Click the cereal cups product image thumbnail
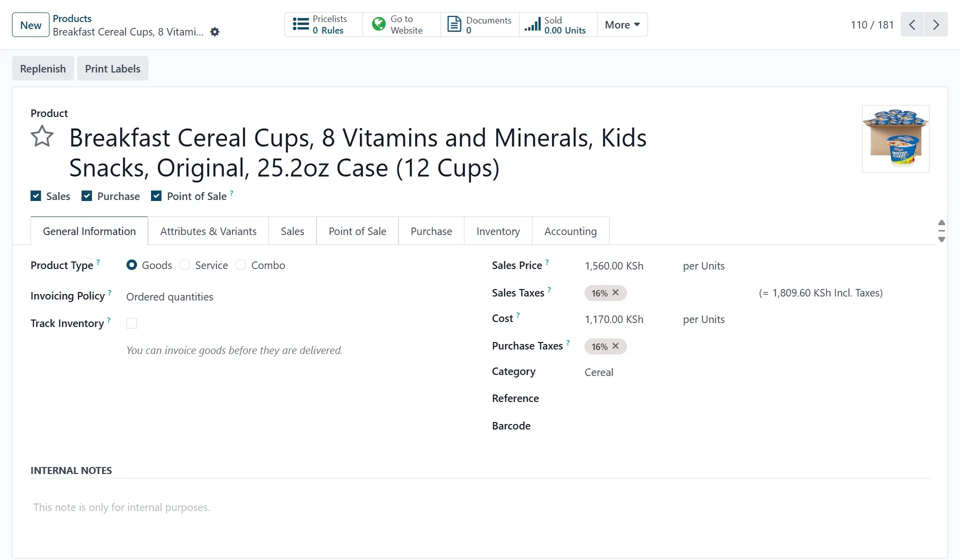 tap(895, 138)
